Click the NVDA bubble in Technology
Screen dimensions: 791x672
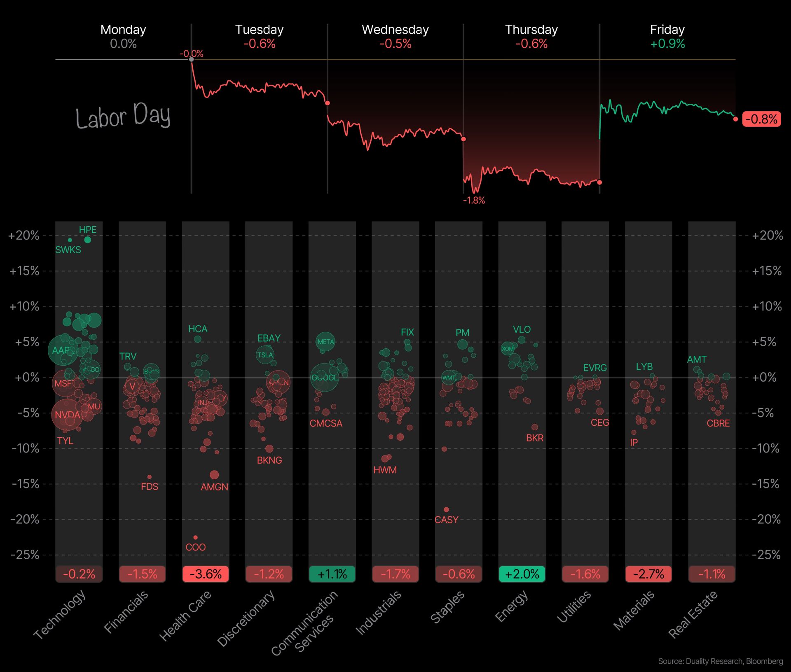[67, 414]
